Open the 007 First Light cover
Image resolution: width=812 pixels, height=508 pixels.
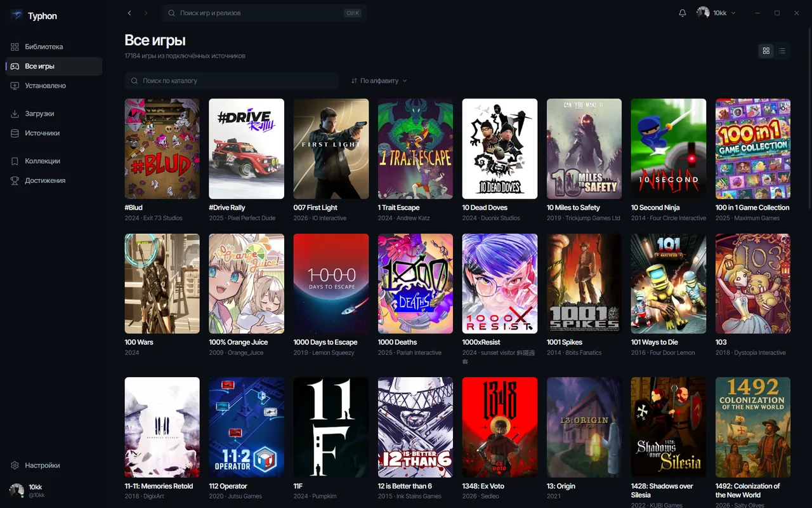pos(331,149)
